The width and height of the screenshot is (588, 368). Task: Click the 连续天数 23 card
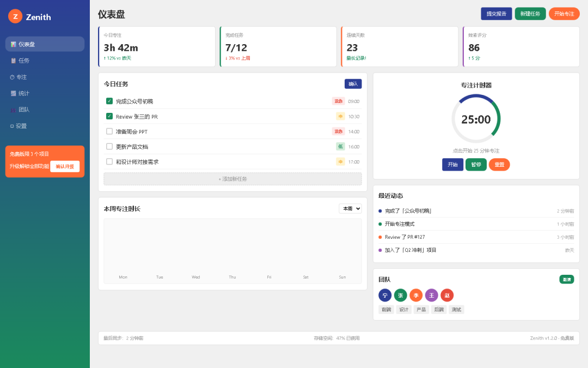pos(400,46)
